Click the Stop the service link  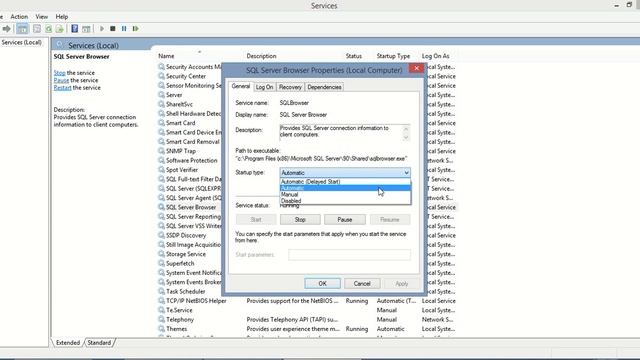click(x=59, y=73)
